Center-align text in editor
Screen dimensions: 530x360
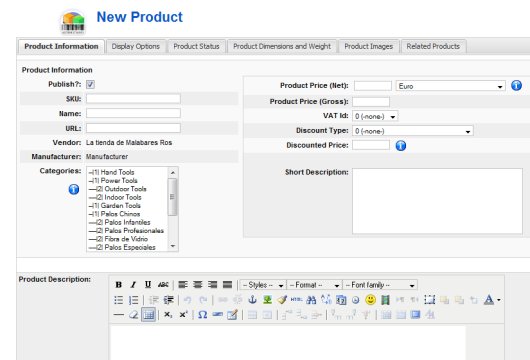[x=198, y=285]
